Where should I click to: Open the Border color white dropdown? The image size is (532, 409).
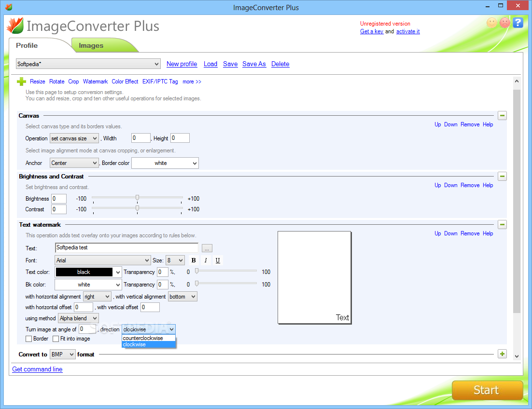pos(165,163)
